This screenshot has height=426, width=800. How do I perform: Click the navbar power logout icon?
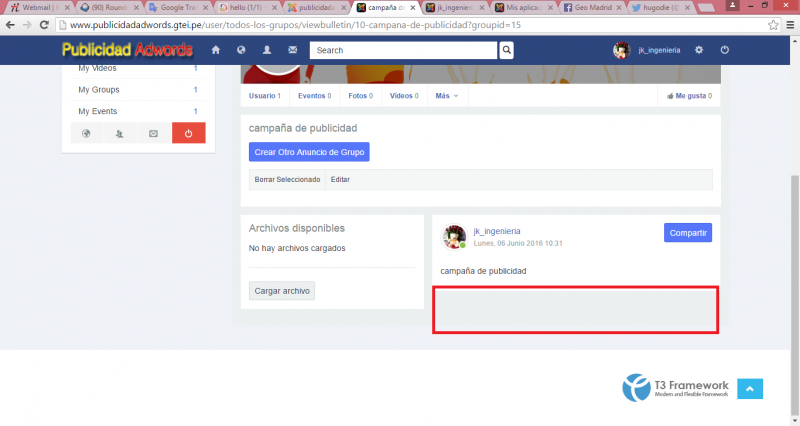724,50
